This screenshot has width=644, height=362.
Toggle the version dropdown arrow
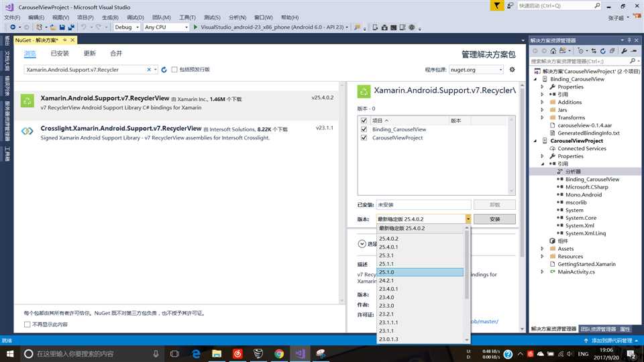tap(468, 219)
